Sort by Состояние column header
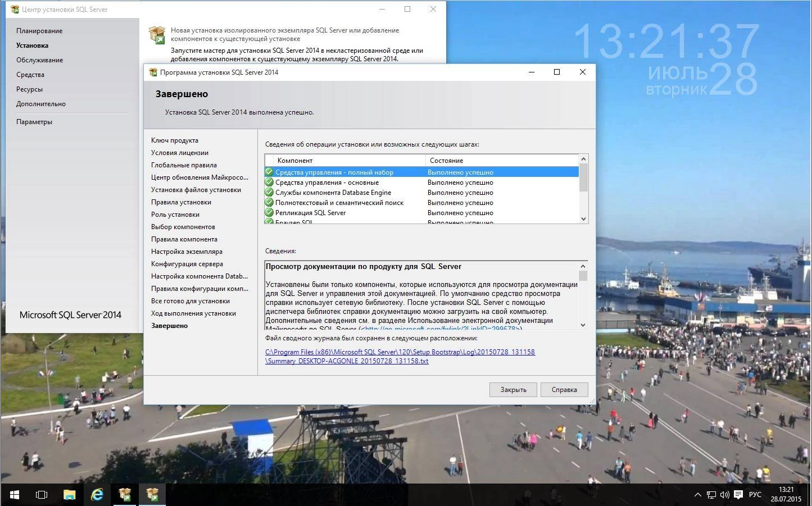Viewport: 812px width, 506px height. (x=502, y=161)
